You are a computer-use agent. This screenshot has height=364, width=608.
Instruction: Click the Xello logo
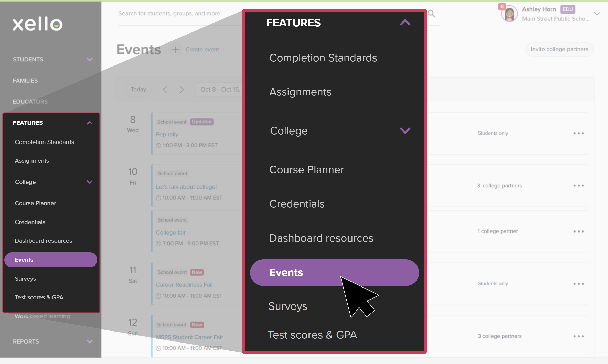37,24
